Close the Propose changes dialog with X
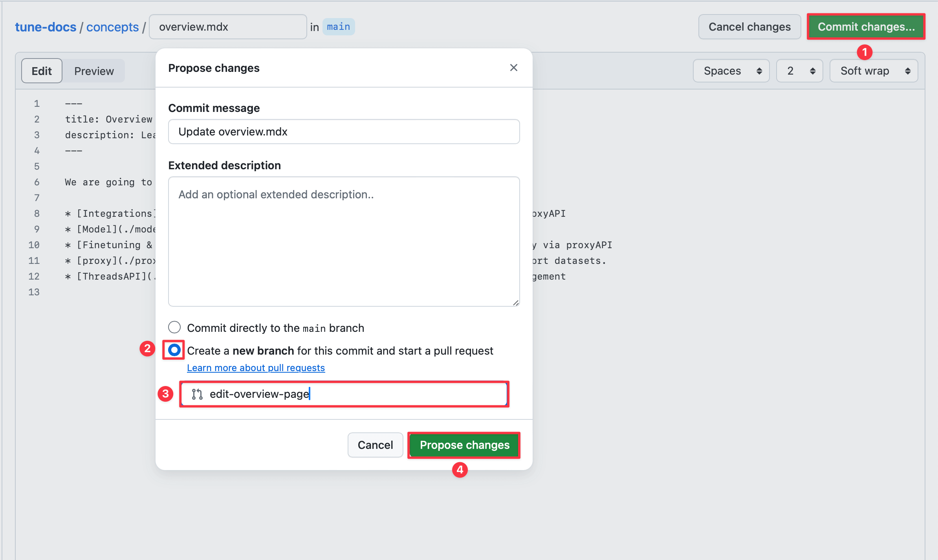 (513, 68)
